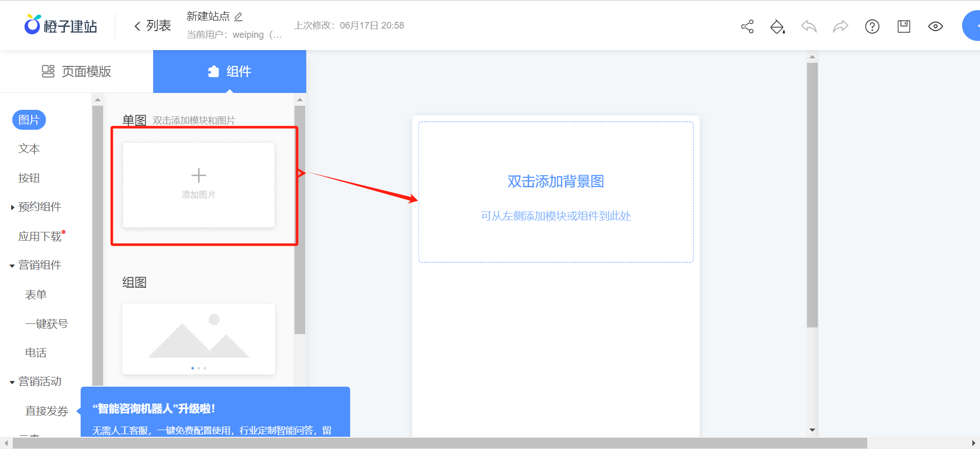
Task: Go back to 列表
Action: [x=152, y=26]
